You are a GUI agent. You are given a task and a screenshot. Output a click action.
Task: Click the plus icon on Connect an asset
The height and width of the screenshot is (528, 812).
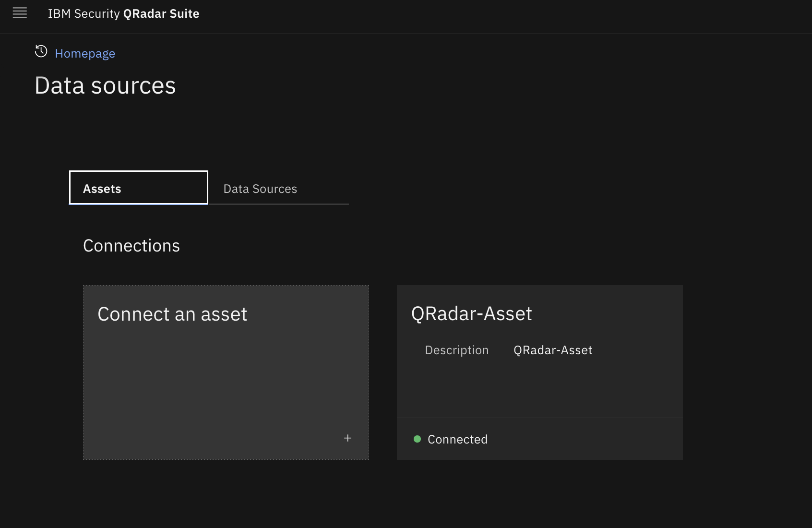point(347,438)
